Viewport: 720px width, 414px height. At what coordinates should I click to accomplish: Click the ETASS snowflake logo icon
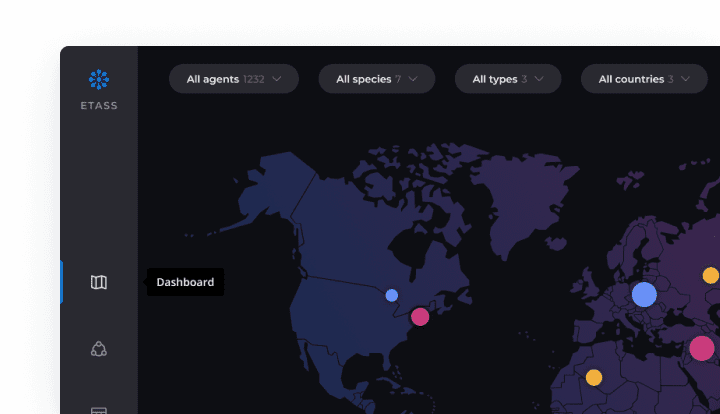coord(99,80)
